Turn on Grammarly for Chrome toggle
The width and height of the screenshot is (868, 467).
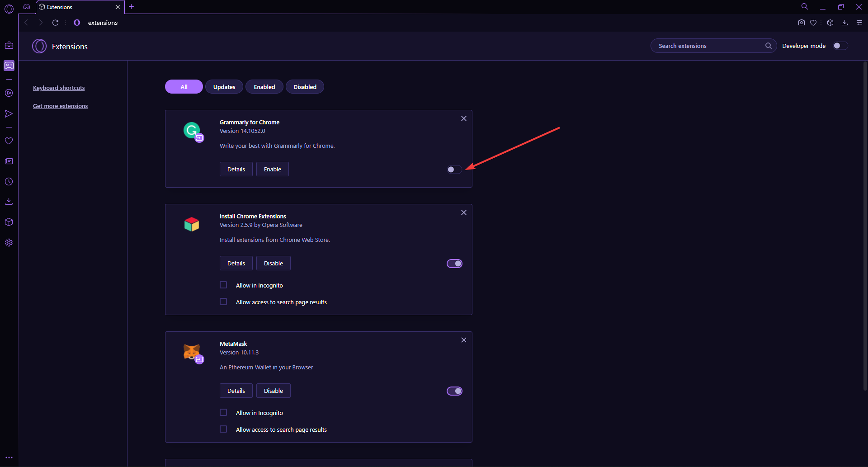point(454,170)
